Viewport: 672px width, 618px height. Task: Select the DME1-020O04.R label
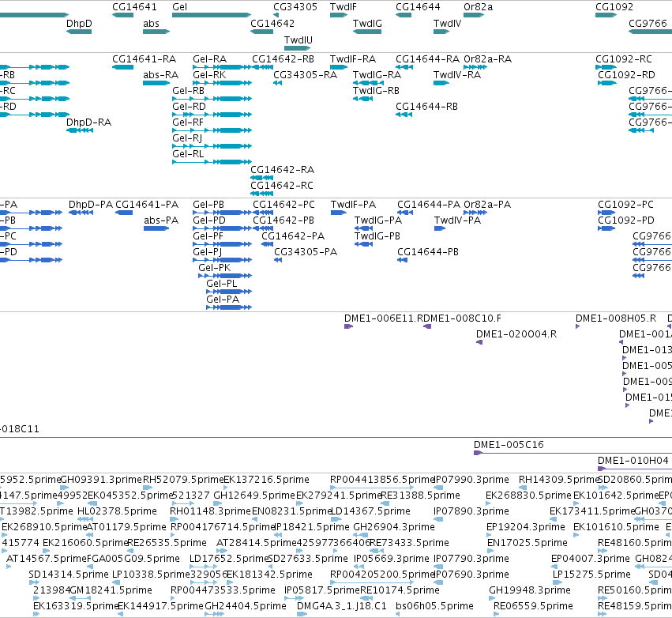click(x=516, y=334)
